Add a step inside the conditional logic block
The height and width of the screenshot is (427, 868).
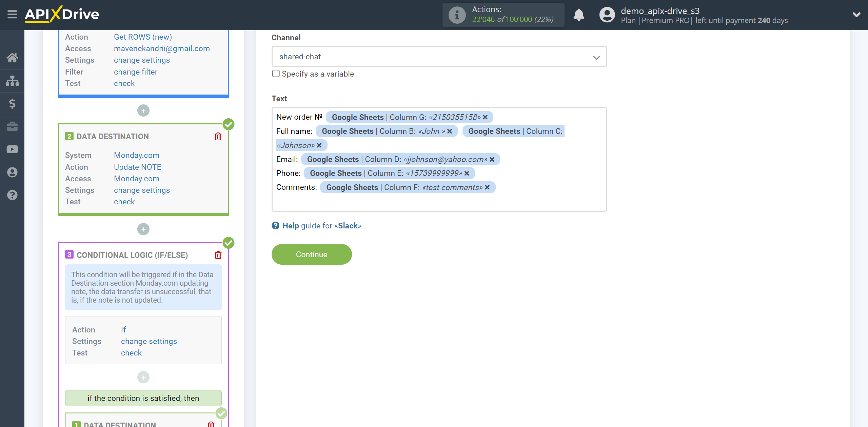pyautogui.click(x=143, y=377)
